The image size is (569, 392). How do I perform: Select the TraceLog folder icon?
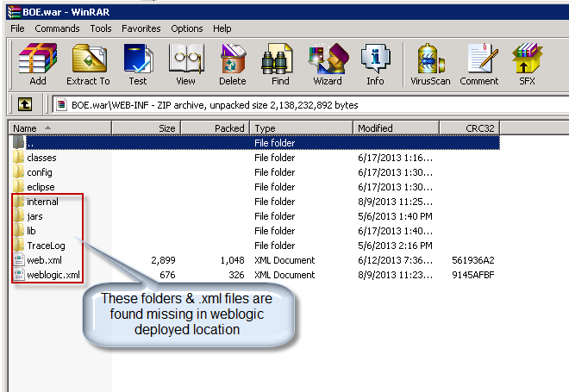point(18,246)
